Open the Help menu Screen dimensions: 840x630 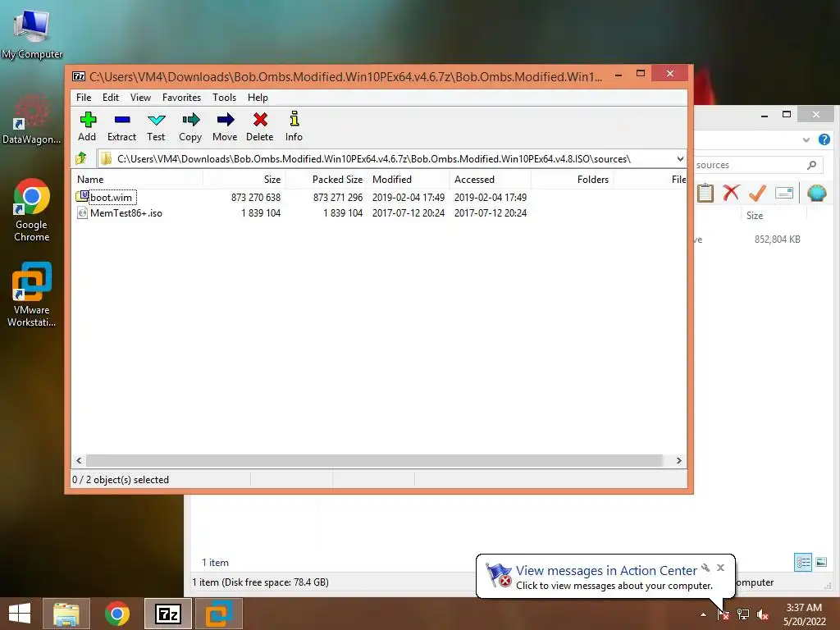(258, 98)
